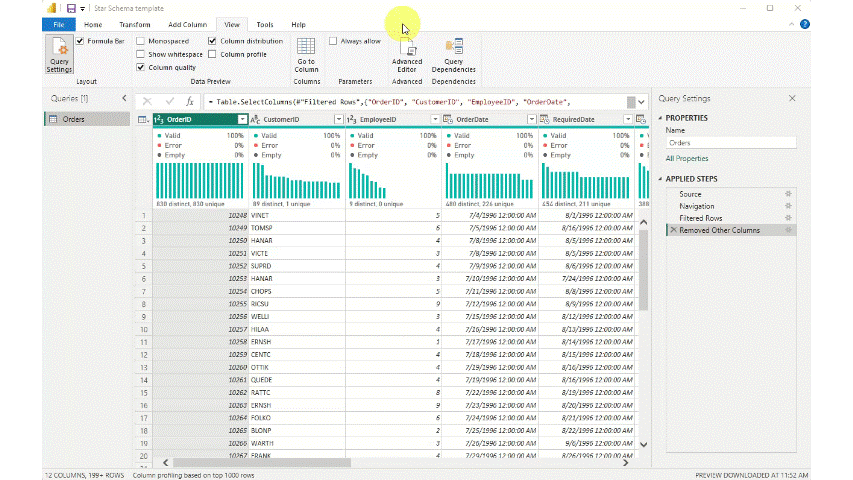Toggle the Query Settings pane button

(x=59, y=54)
